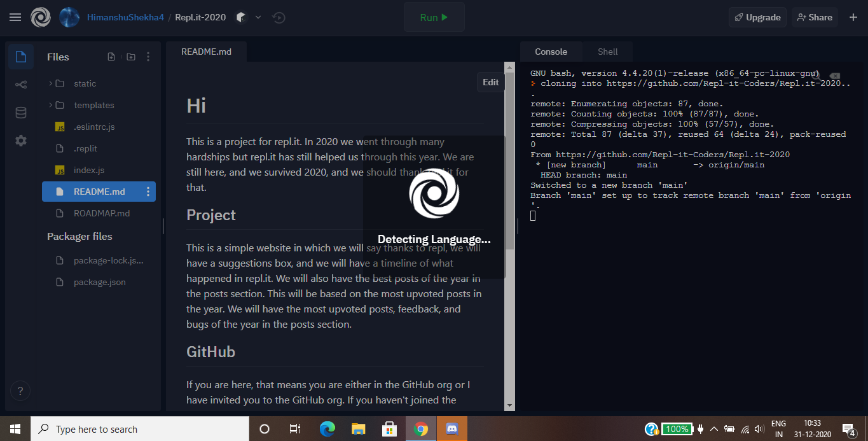Click the Files panel heading

tap(58, 57)
